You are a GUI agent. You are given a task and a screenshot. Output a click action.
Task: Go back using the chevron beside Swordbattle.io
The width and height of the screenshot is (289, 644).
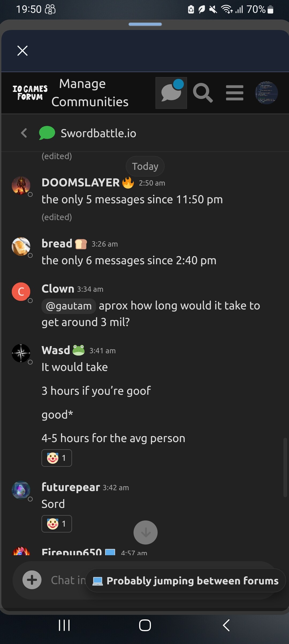tap(24, 133)
